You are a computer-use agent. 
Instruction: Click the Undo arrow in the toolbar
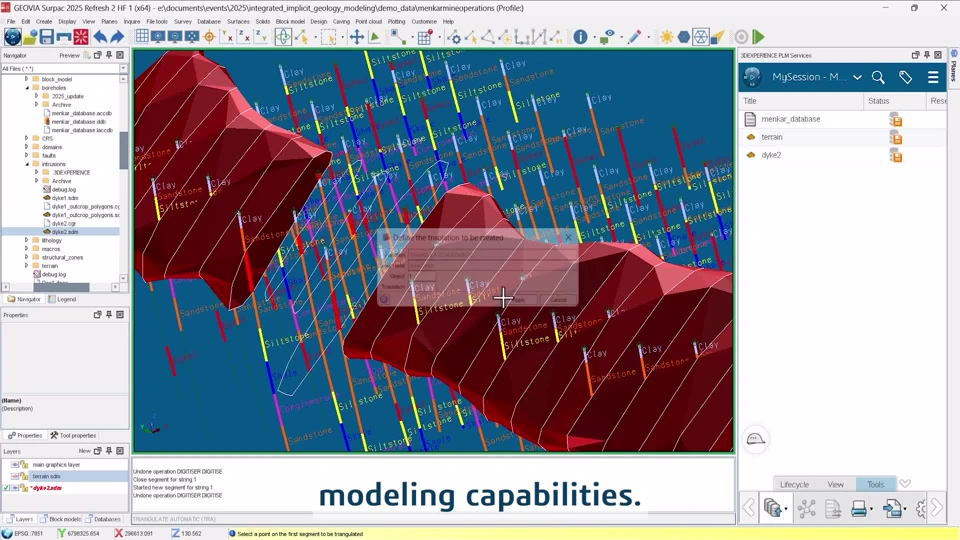click(100, 37)
